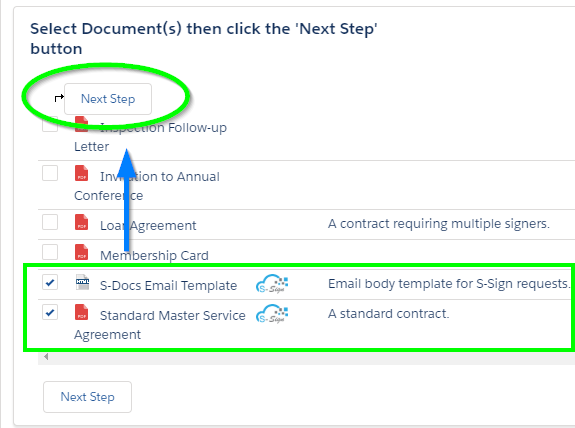Check the Loan Agreement checkbox
Viewport: 575px width, 428px height.
click(50, 222)
